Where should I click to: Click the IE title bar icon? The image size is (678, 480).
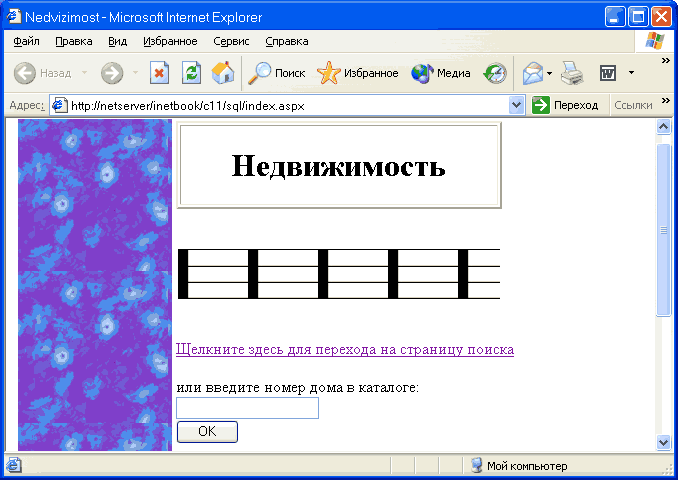tap(13, 16)
